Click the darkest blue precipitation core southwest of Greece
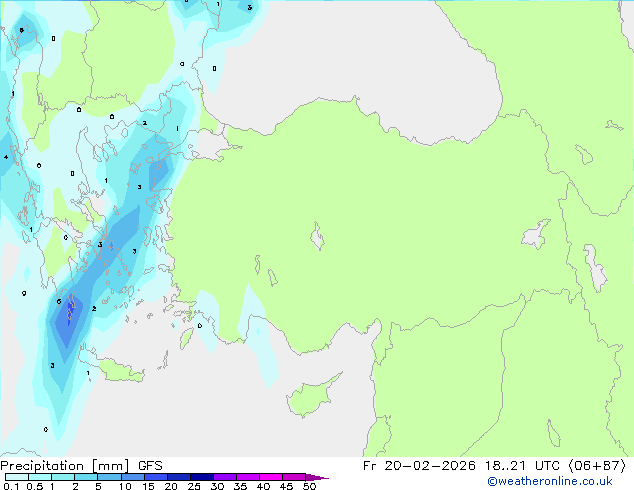 coord(70,311)
